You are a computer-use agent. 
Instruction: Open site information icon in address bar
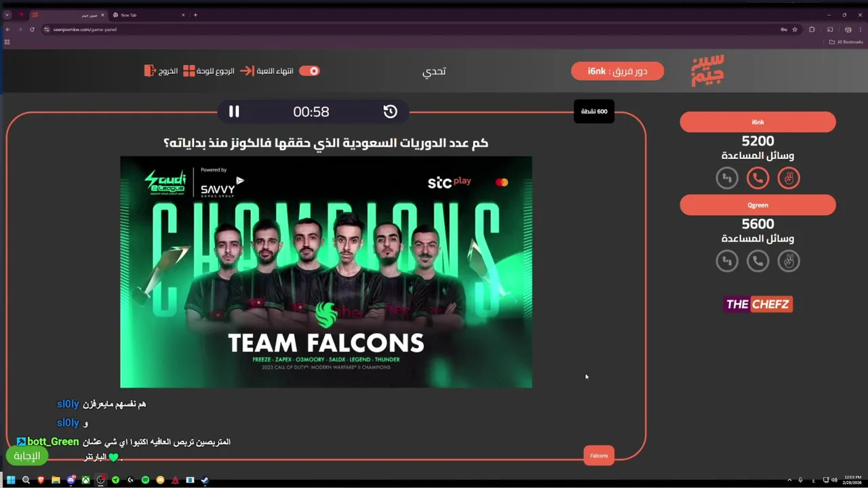47,29
